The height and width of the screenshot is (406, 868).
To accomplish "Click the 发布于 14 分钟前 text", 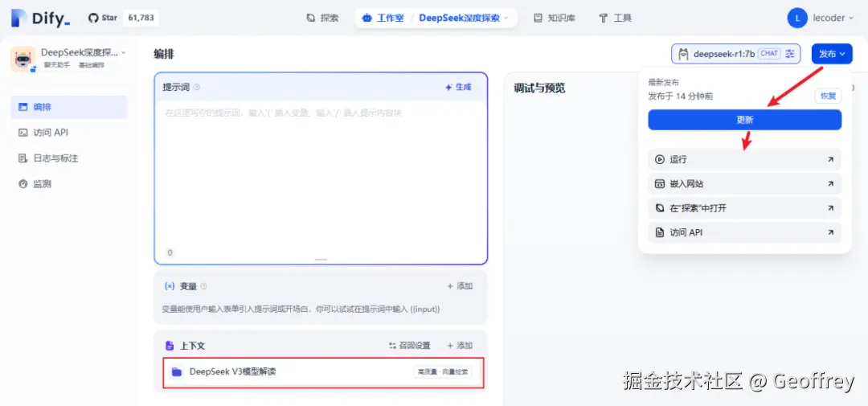I will point(681,96).
